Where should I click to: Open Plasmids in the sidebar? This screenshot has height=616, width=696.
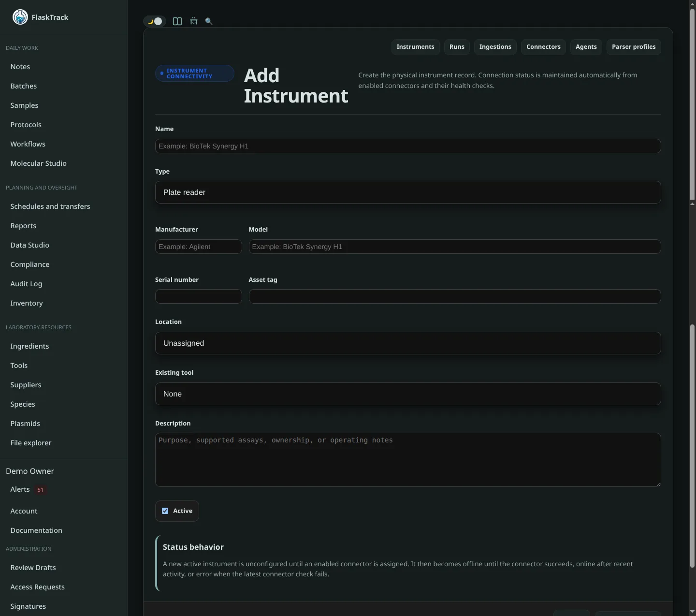point(25,424)
